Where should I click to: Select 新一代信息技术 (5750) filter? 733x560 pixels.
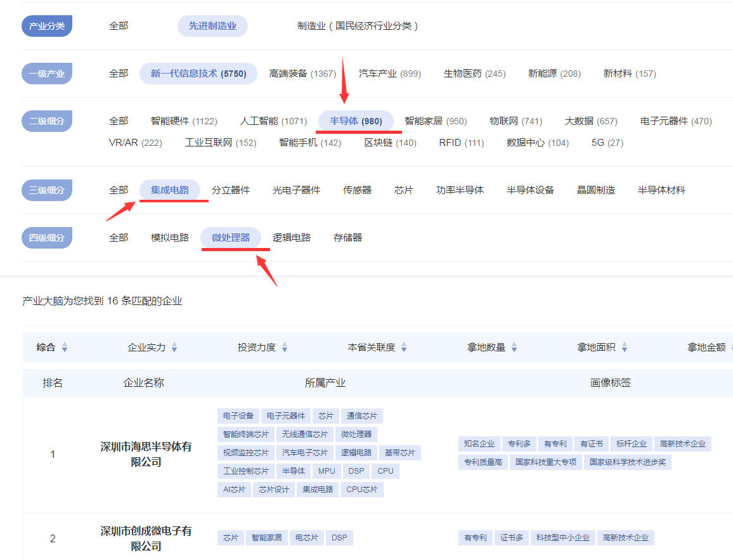[x=198, y=74]
